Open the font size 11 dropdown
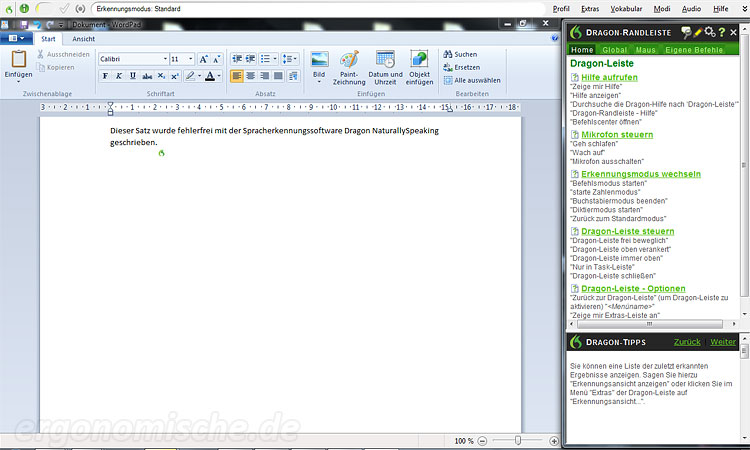750x450 pixels. coord(190,59)
